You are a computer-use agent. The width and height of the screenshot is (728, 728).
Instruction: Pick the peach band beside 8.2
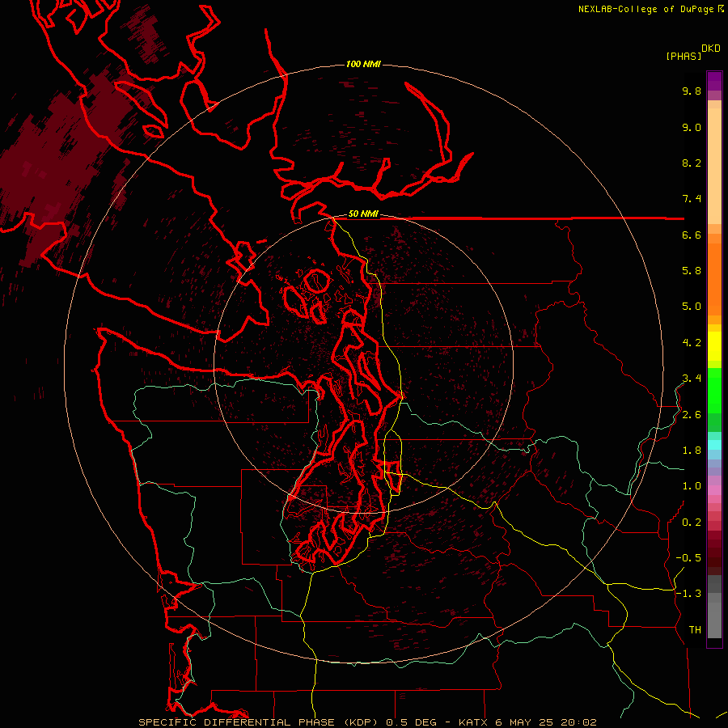pyautogui.click(x=714, y=166)
